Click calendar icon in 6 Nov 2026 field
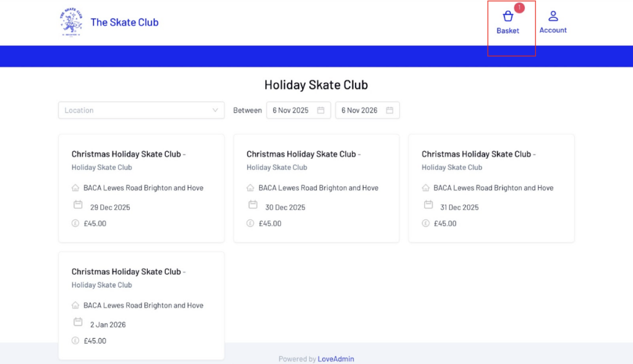 click(x=389, y=110)
